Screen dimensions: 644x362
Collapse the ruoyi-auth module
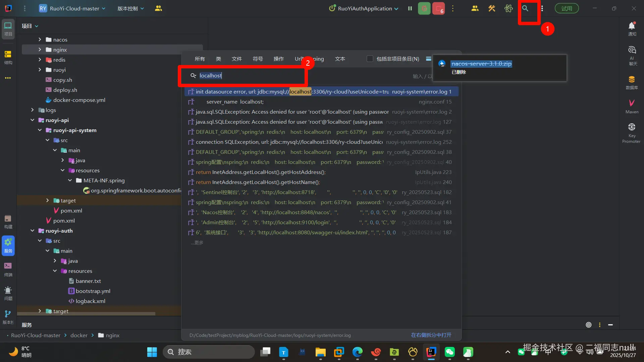[33, 231]
